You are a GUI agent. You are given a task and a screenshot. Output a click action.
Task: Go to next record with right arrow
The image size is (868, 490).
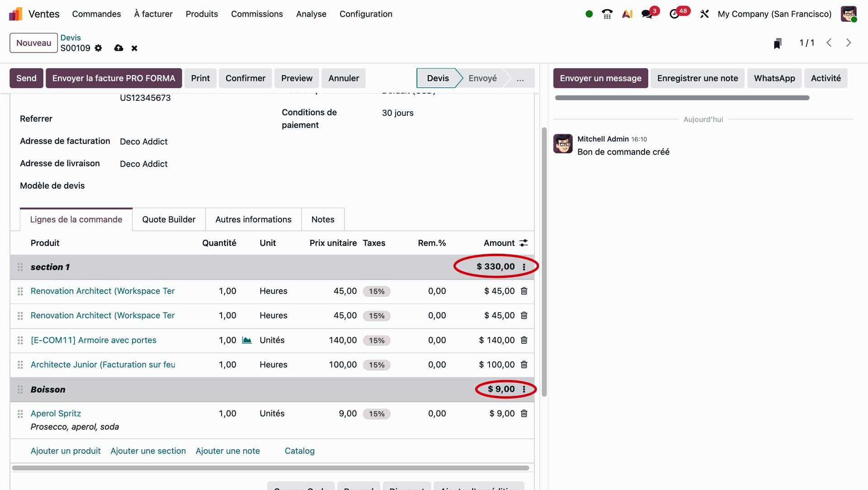[849, 43]
